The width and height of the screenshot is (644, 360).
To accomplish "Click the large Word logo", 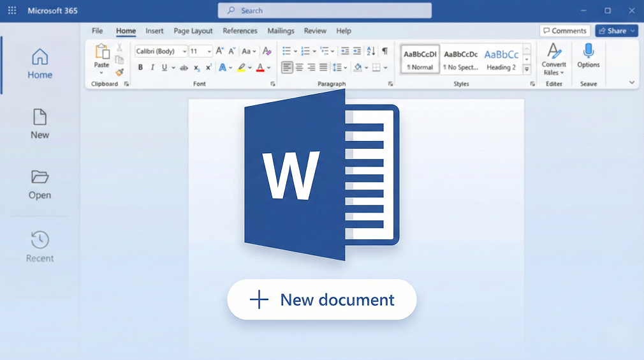I will click(321, 175).
